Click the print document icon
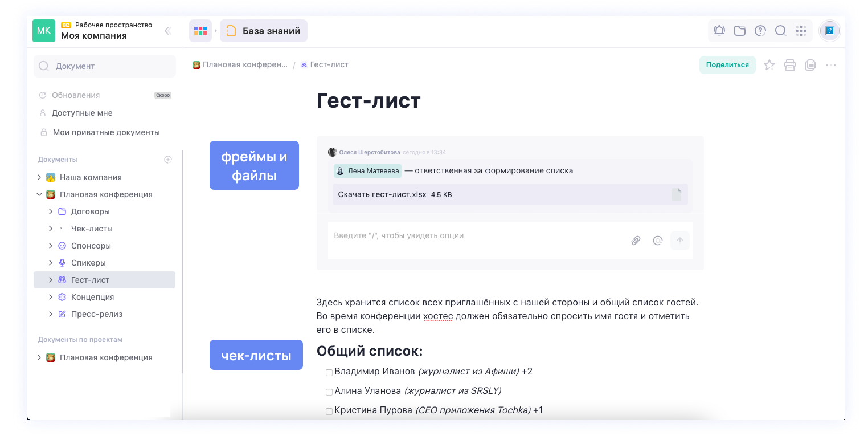 790,64
